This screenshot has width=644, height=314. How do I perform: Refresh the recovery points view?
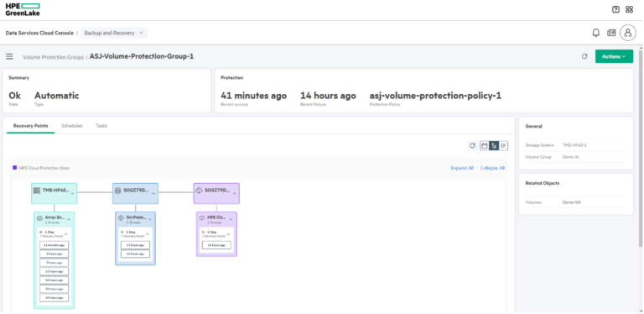pos(472,145)
